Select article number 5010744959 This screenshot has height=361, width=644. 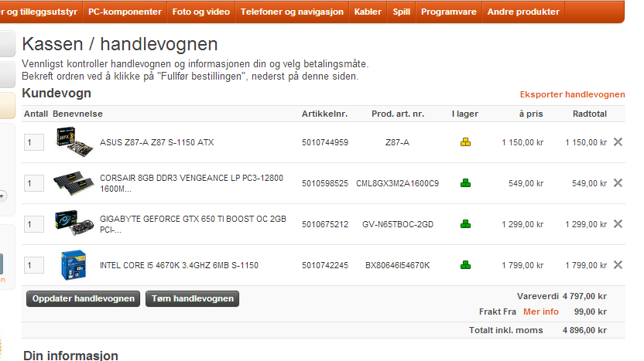pyautogui.click(x=325, y=142)
